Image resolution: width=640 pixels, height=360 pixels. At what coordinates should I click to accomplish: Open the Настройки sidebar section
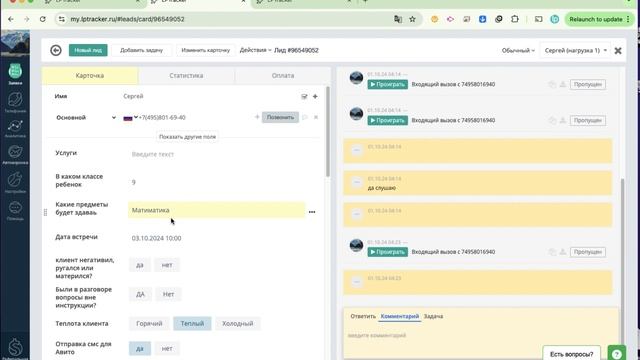[x=15, y=182]
